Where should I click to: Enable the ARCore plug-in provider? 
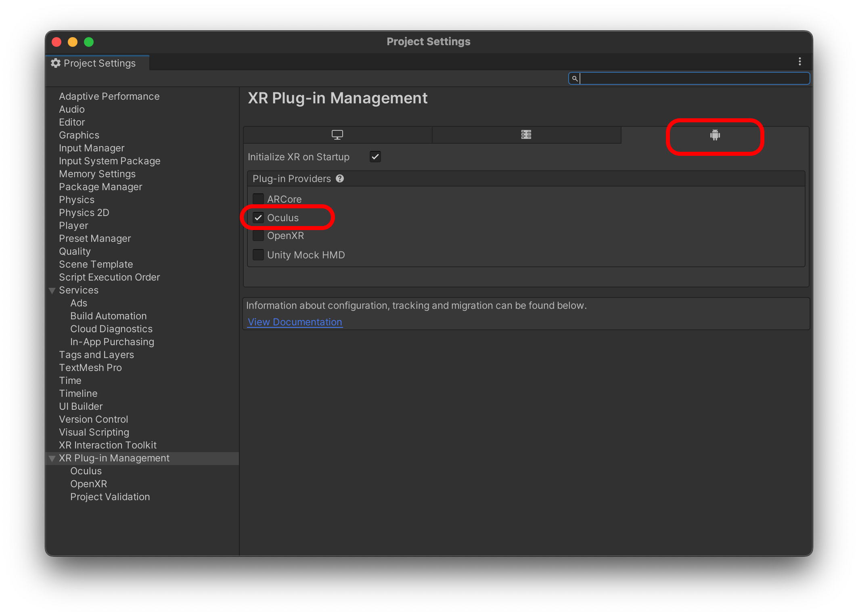[x=258, y=199]
